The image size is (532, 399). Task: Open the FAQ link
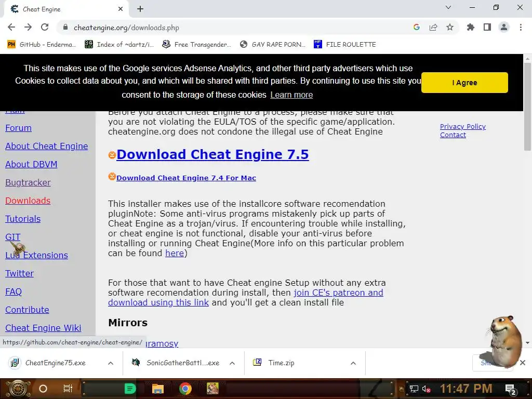click(x=14, y=291)
